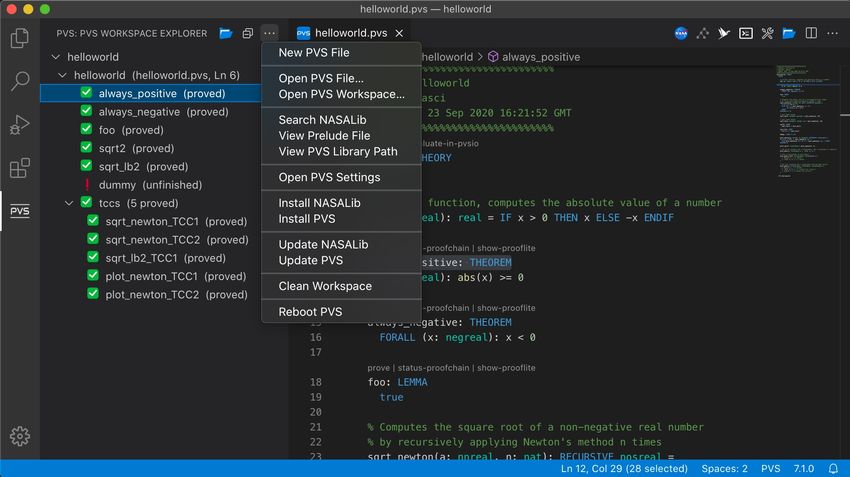Choose View PVS Library Path
This screenshot has height=477, width=850.
coord(342,152)
